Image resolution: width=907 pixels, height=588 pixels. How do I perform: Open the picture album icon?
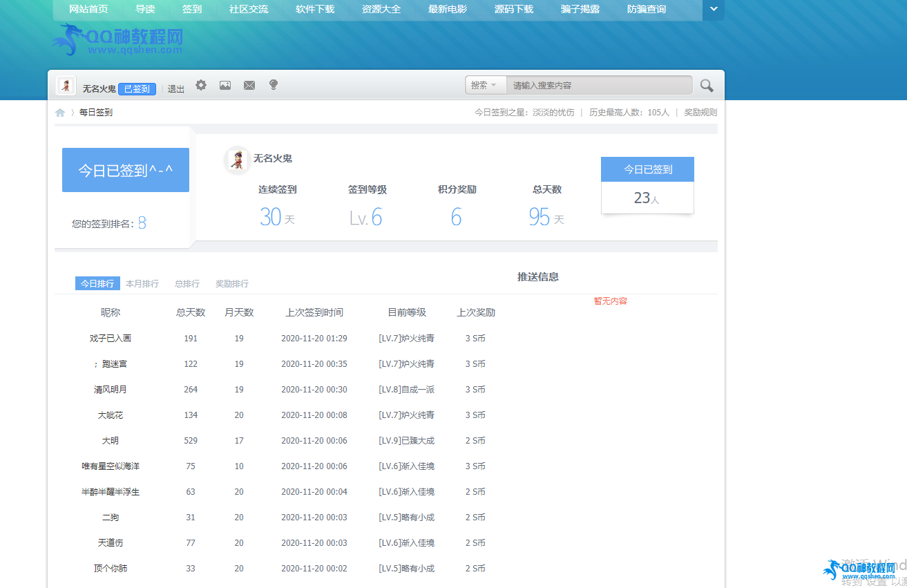click(225, 85)
